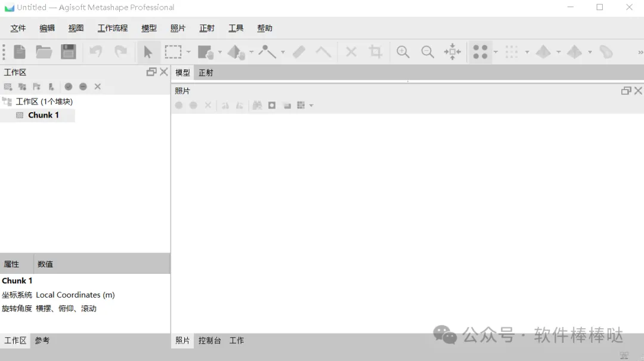Create a new project with the New icon
Viewport: 644px width, 361px height.
coord(19,52)
